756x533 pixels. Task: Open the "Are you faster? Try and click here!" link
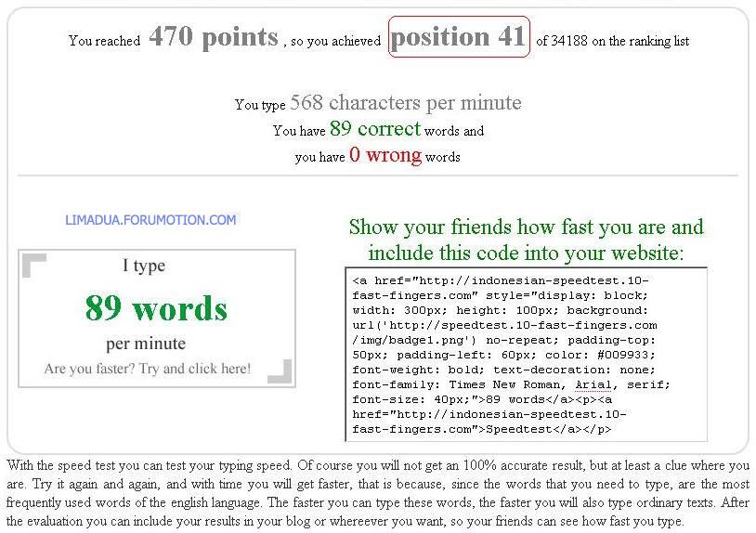(148, 369)
